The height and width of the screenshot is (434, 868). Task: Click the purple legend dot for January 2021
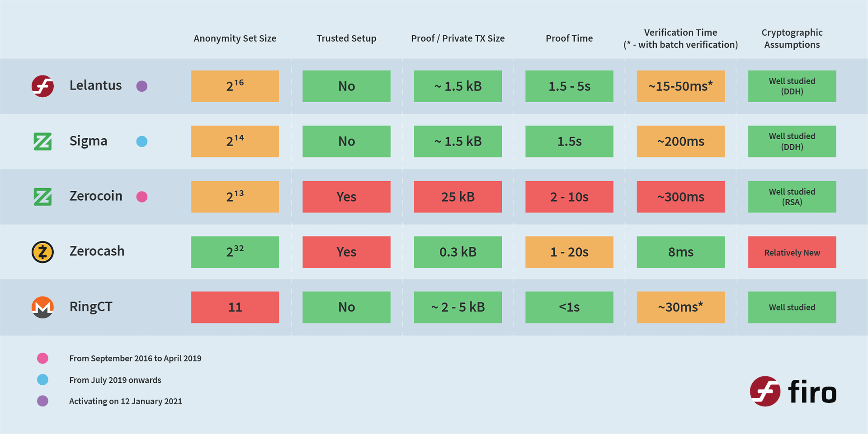click(x=42, y=401)
